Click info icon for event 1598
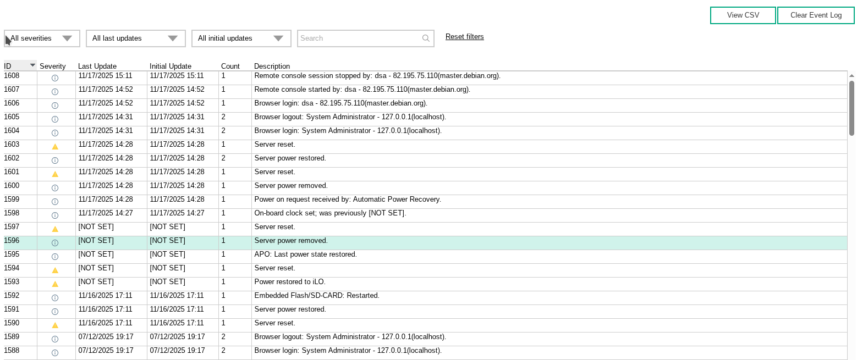 (x=55, y=215)
